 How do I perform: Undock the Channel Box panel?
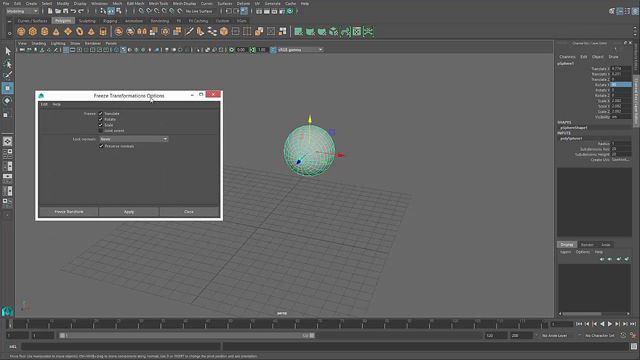625,43
